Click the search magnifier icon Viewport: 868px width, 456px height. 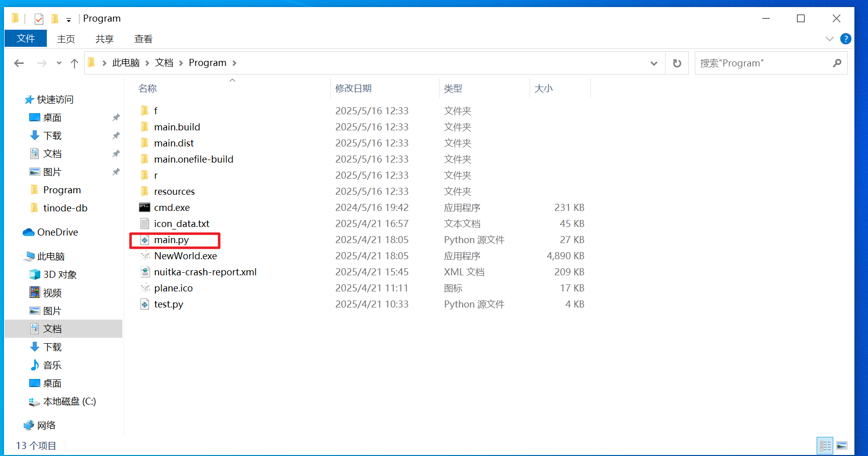[837, 63]
